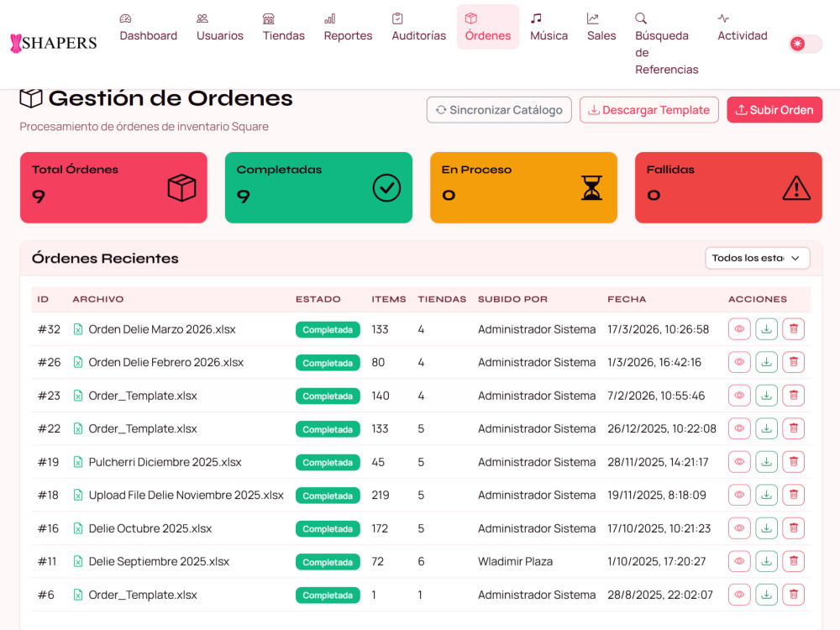Download order #22 file
This screenshot has width=840, height=630.
(x=767, y=428)
